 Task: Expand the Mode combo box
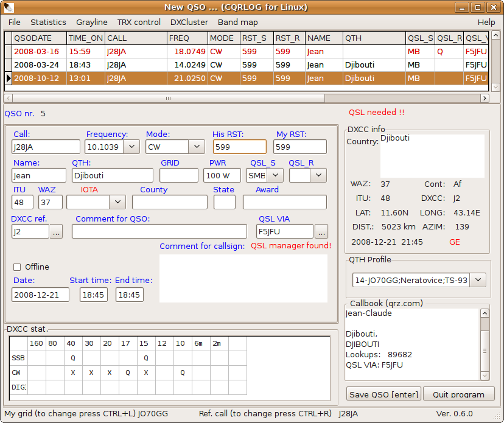196,147
